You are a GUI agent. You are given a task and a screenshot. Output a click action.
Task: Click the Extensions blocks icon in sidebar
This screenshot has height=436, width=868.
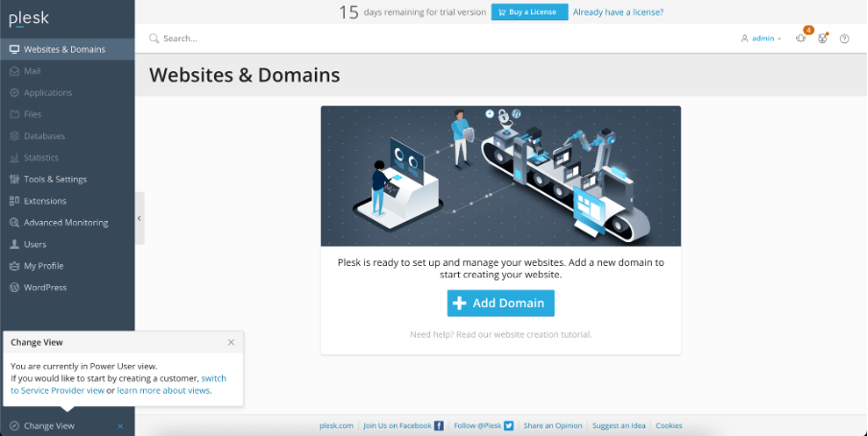[x=14, y=201]
